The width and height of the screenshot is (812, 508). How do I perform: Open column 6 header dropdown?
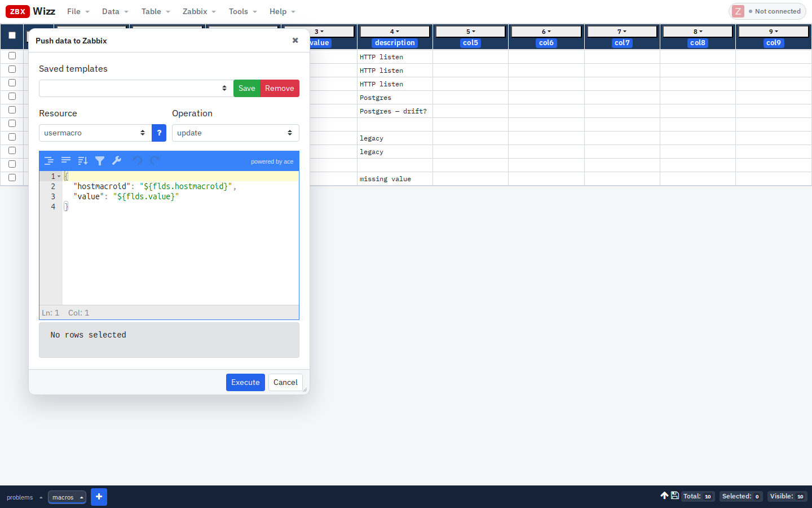(x=546, y=32)
